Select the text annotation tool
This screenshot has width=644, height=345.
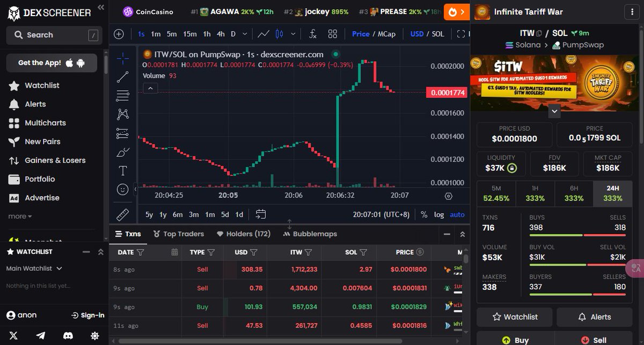[122, 171]
